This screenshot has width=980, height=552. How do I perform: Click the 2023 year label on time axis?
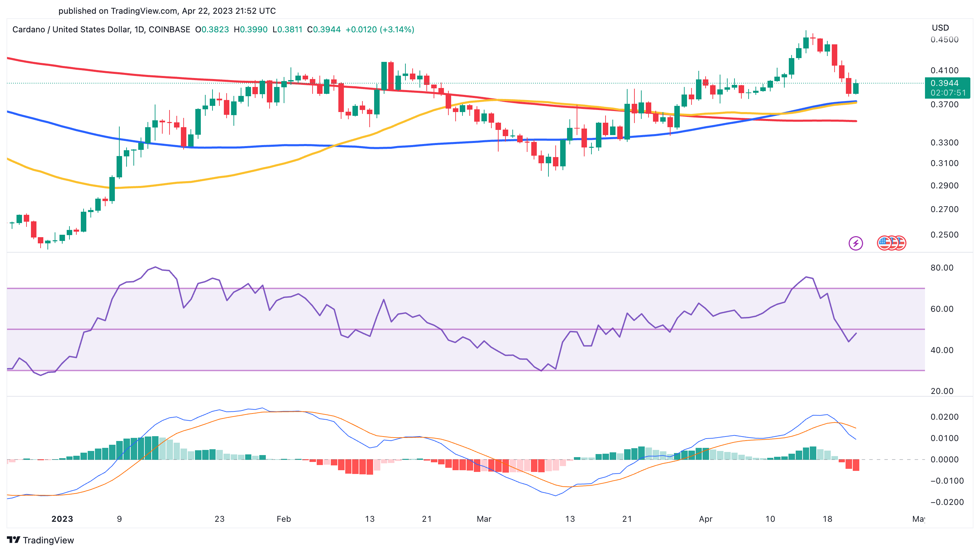[x=62, y=519]
